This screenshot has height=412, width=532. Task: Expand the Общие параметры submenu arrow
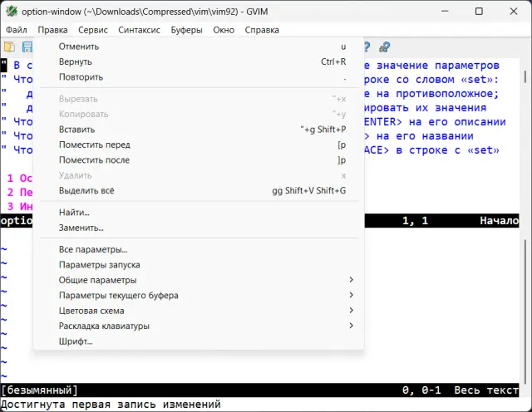coord(351,280)
